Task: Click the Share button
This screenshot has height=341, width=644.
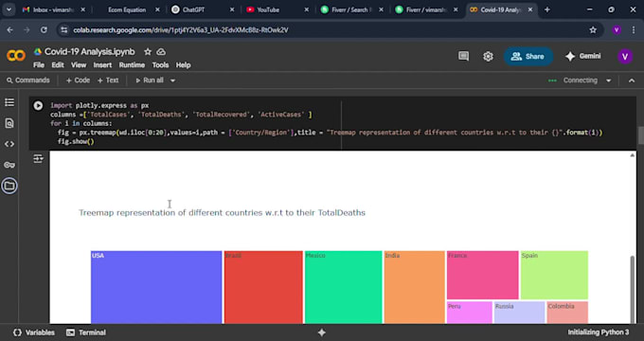Action: click(528, 56)
